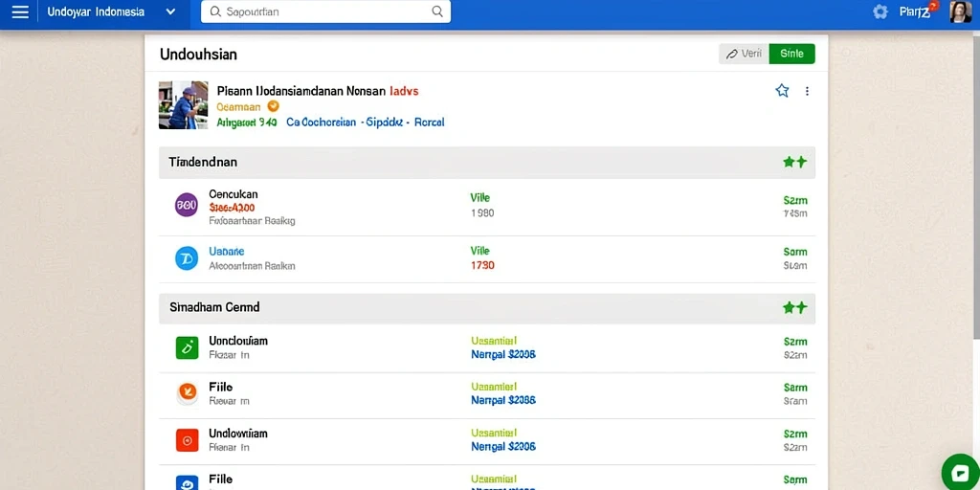Click the star favorite icon

782,91
